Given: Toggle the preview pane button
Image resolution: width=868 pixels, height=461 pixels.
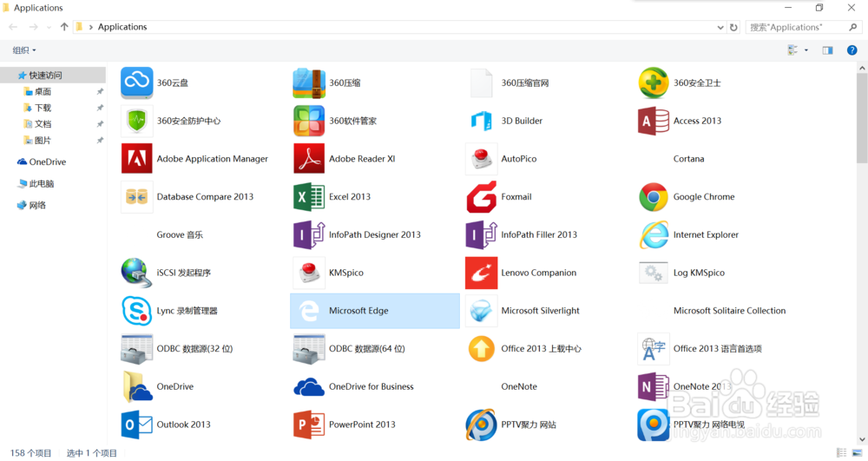Looking at the screenshot, I should click(x=827, y=50).
